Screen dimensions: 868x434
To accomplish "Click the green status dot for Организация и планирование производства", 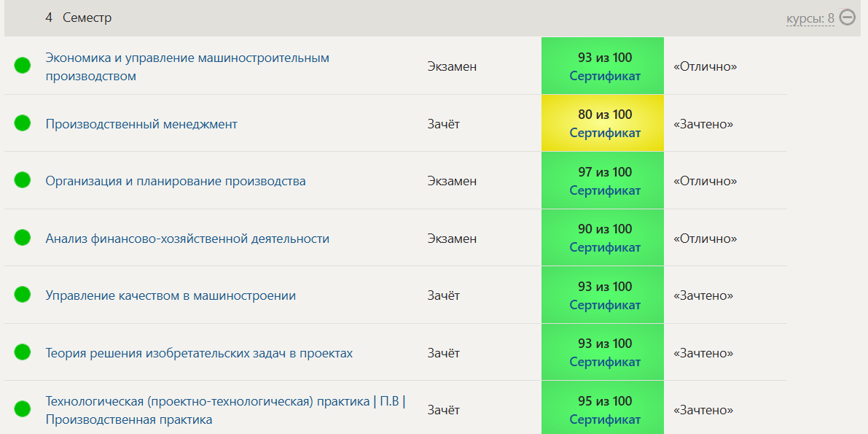I will click(23, 180).
